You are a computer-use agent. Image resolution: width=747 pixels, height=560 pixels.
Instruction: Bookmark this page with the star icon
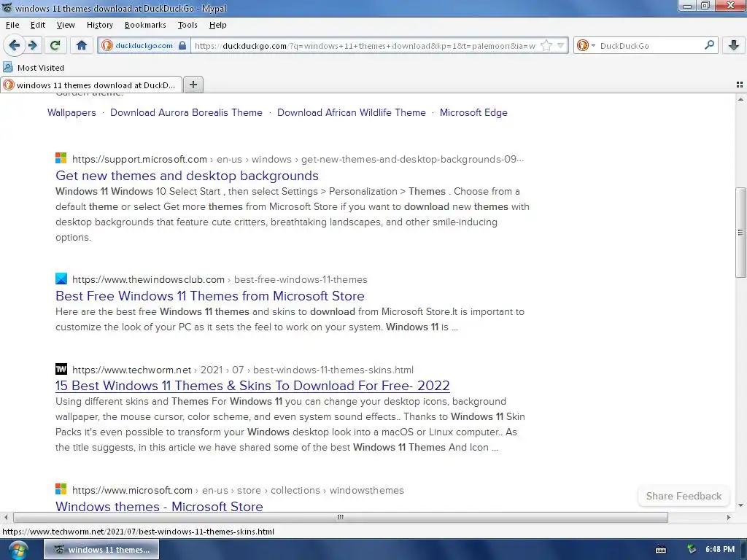(546, 46)
